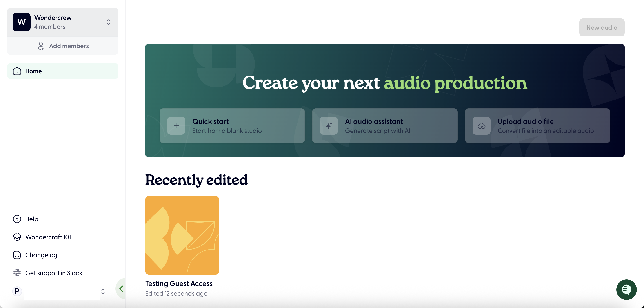The image size is (644, 308).
Task: Click the Help question mark icon
Action: (17, 219)
